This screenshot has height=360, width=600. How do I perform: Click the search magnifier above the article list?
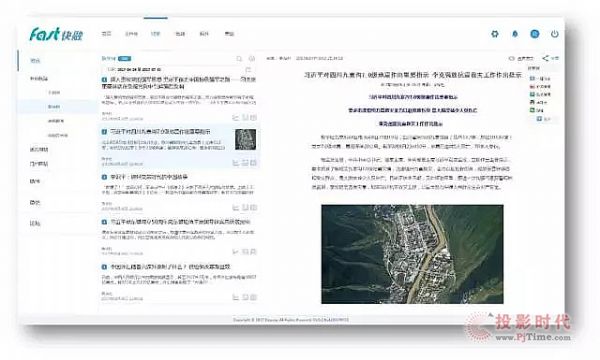tap(239, 59)
